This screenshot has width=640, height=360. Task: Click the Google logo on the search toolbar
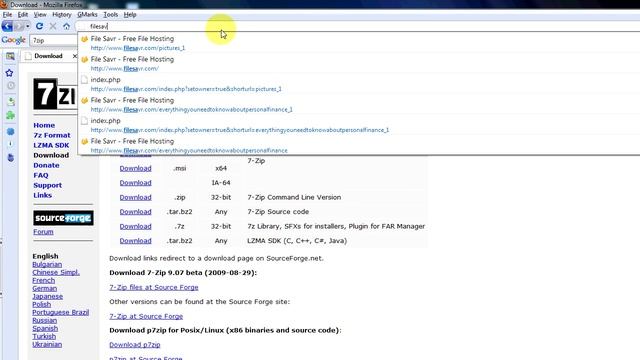(13, 40)
